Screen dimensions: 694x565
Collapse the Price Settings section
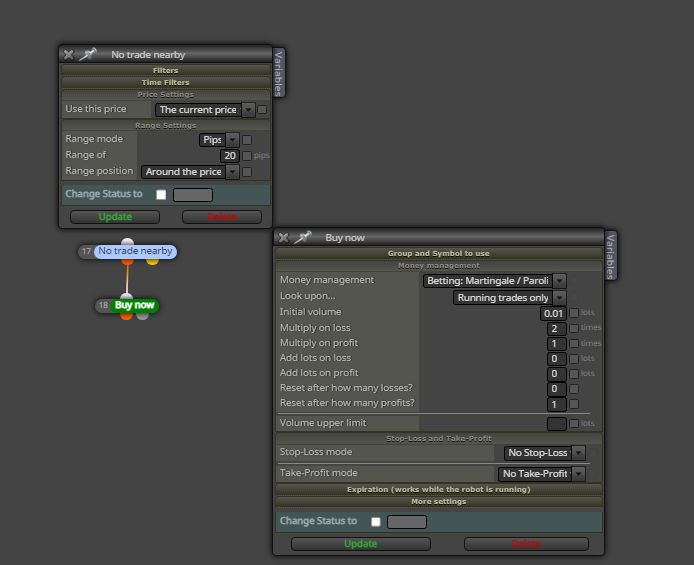tap(166, 94)
